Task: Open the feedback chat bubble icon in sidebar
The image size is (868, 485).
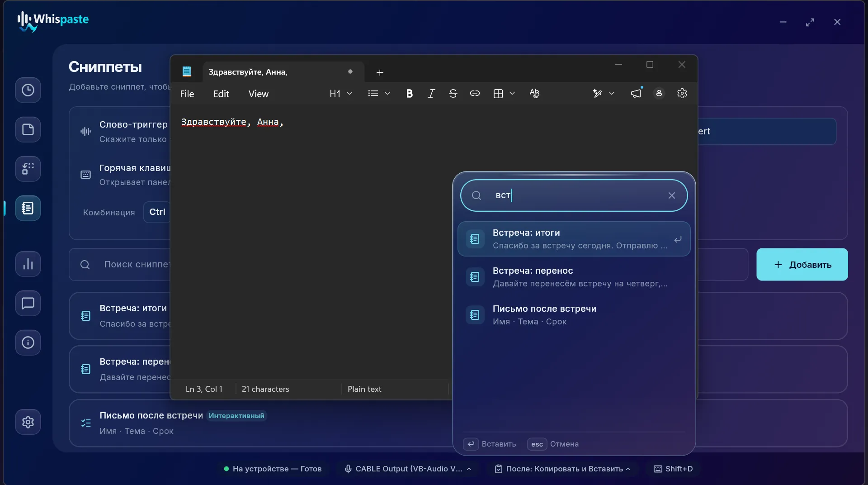Action: point(28,303)
